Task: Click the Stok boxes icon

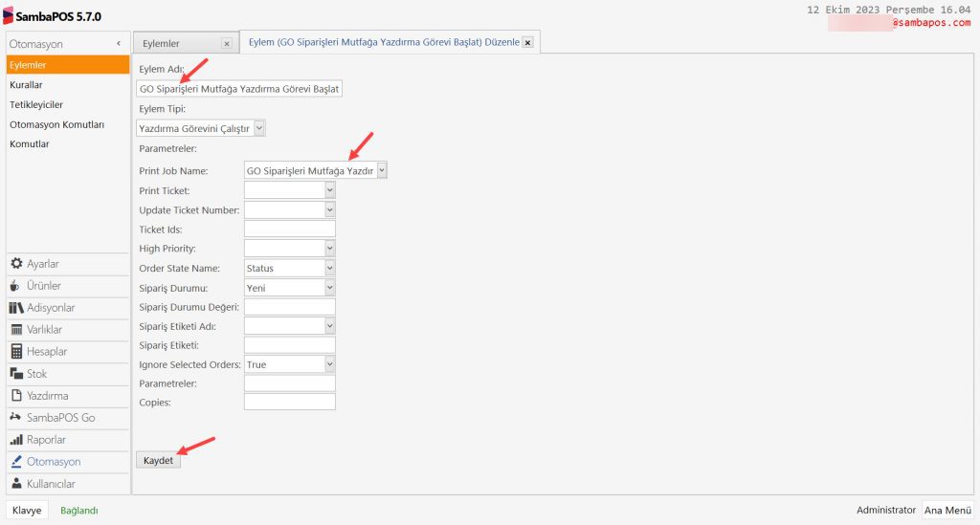Action: [16, 373]
